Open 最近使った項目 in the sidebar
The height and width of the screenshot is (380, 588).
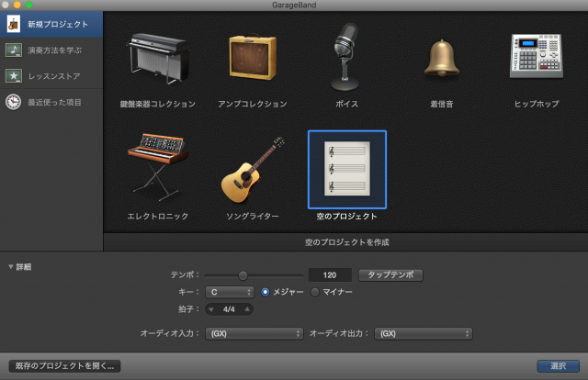[51, 102]
